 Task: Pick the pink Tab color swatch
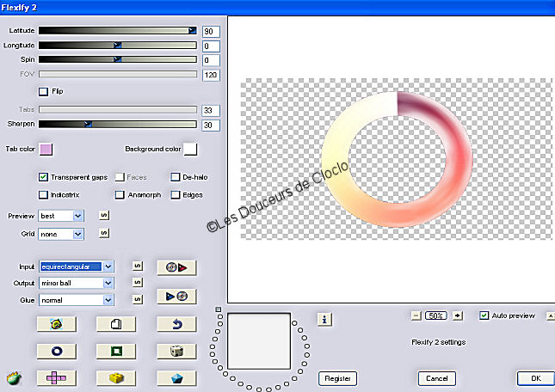pos(46,150)
